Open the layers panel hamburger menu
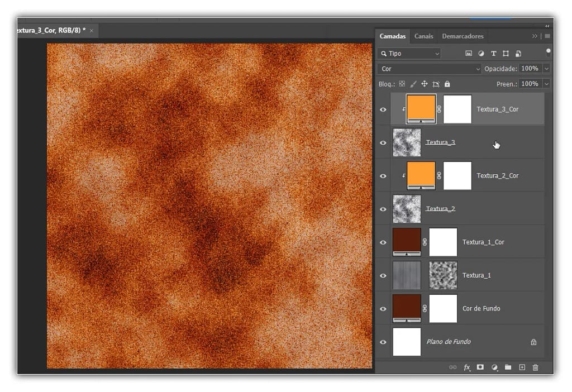 (x=547, y=36)
